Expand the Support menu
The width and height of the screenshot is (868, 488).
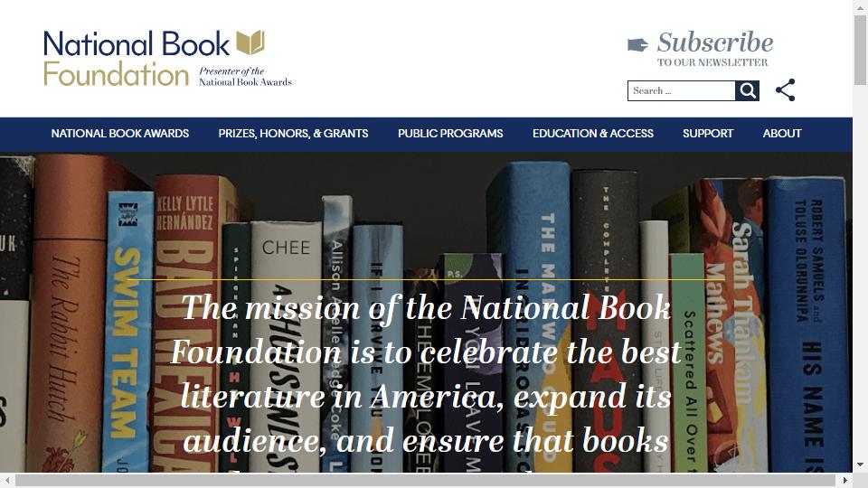(x=708, y=134)
